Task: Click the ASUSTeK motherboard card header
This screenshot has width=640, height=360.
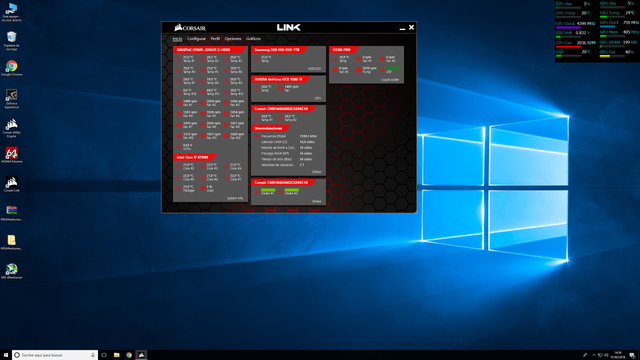Action: pos(209,50)
